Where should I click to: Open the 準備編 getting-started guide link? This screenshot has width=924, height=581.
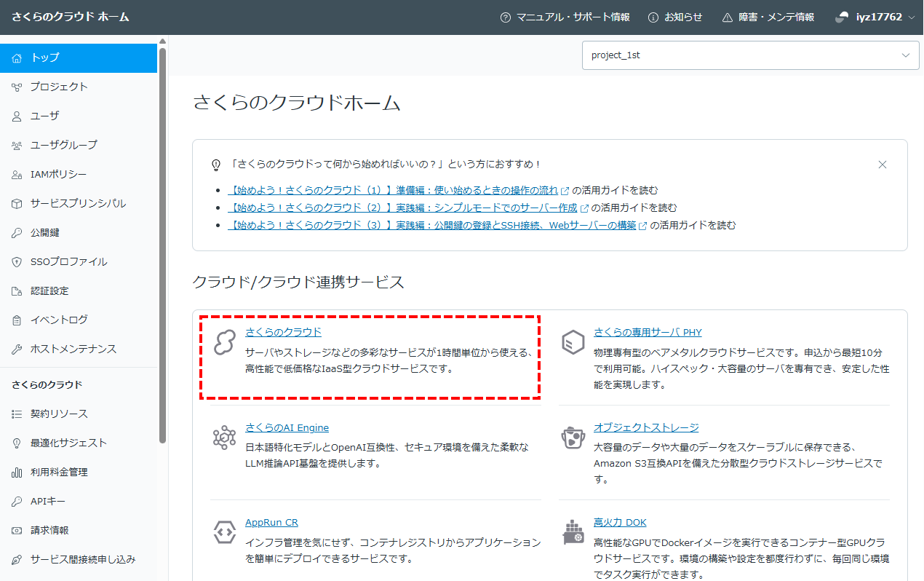[x=393, y=190]
